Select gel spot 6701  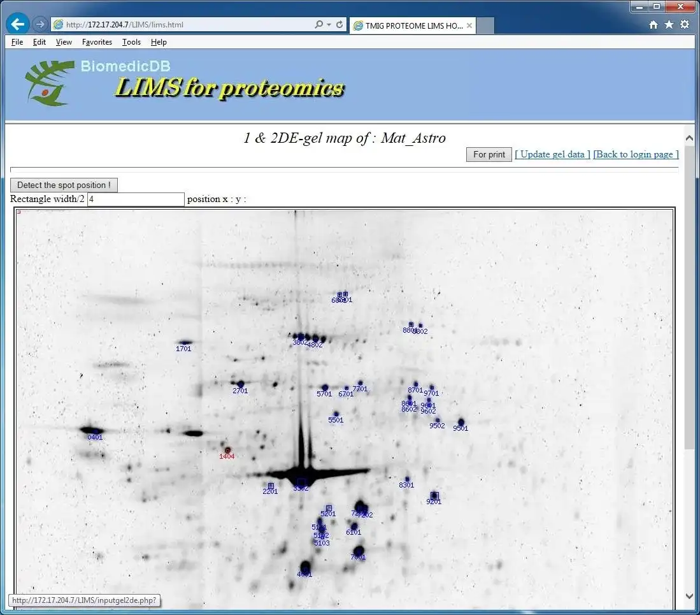346,388
